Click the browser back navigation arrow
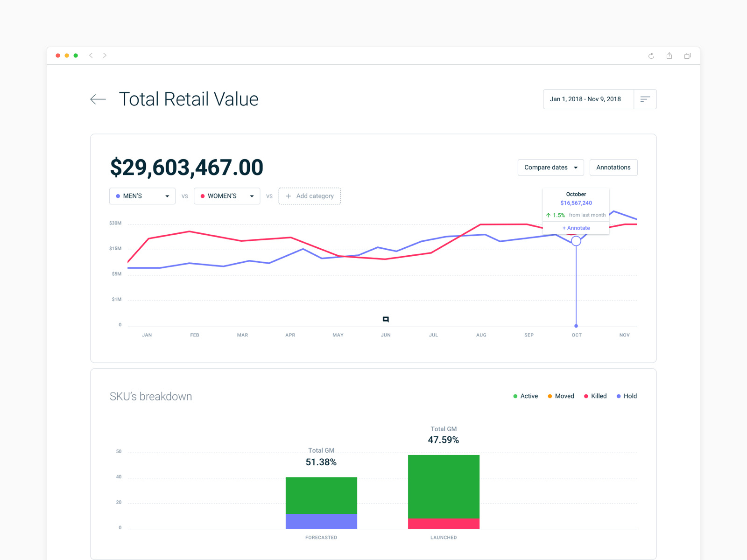Screen dimensions: 747x560 (91, 55)
